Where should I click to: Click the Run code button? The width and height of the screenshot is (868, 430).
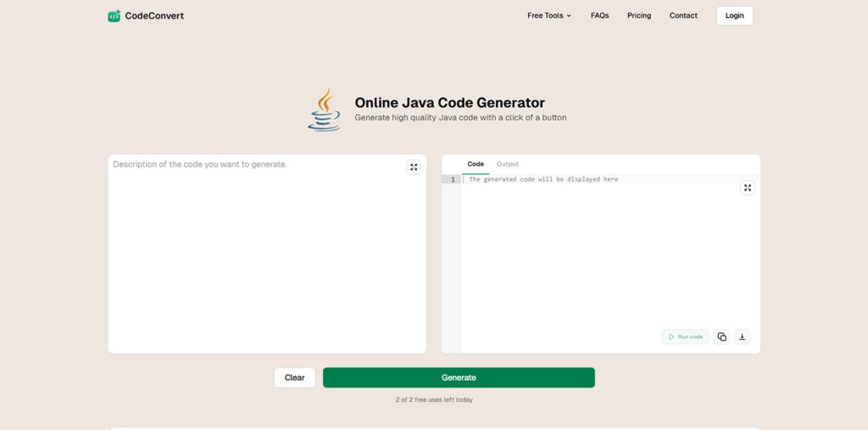(685, 337)
